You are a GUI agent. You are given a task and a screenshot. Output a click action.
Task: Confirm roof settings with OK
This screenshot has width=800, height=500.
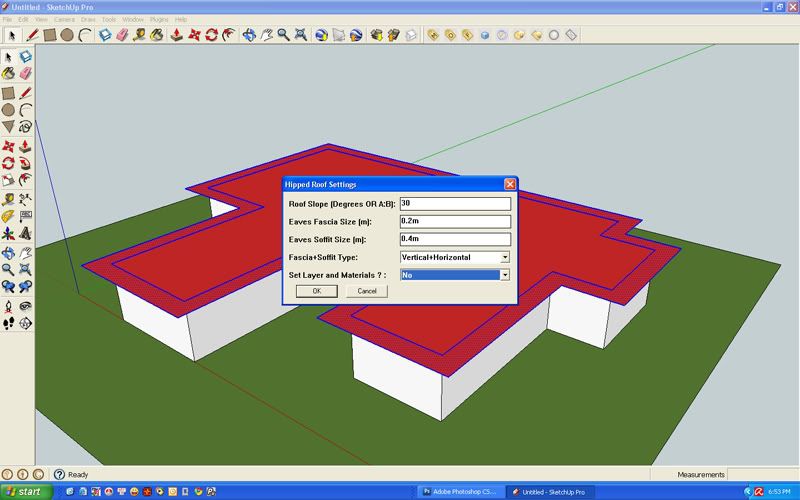click(317, 291)
